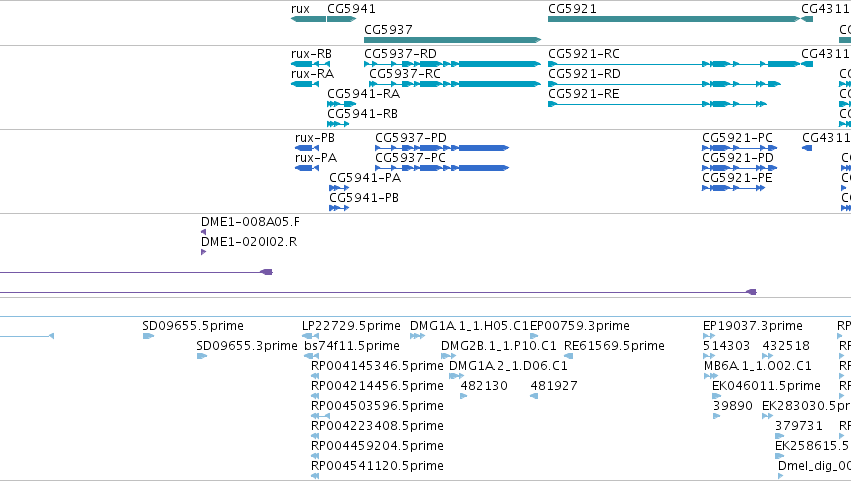Click the 379731 feature label

point(799,426)
